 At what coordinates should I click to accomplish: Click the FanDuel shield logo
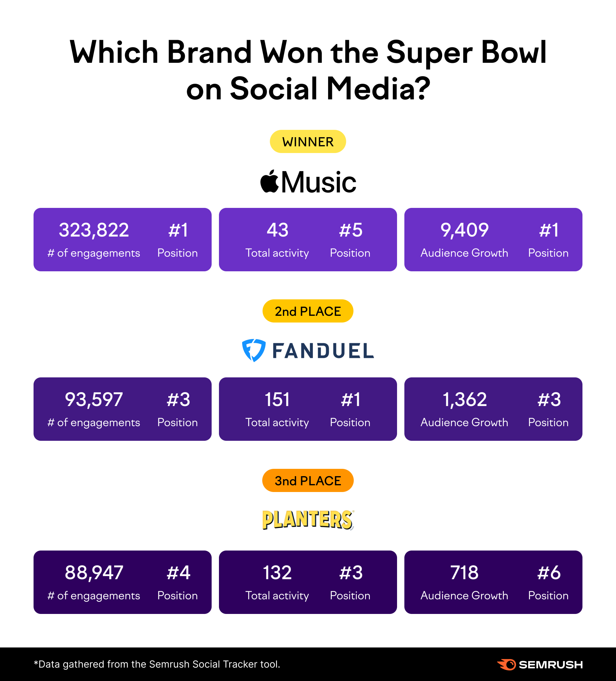[x=254, y=350]
